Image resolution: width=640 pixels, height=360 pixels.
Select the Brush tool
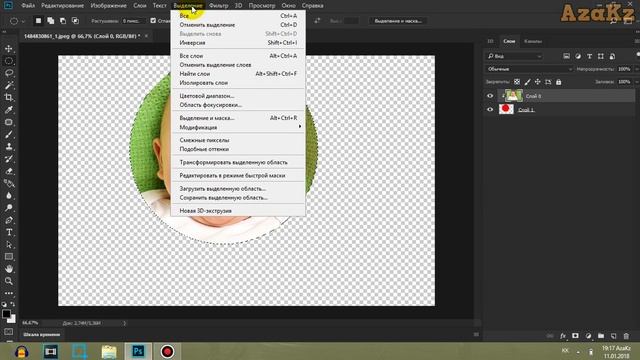(x=9, y=134)
